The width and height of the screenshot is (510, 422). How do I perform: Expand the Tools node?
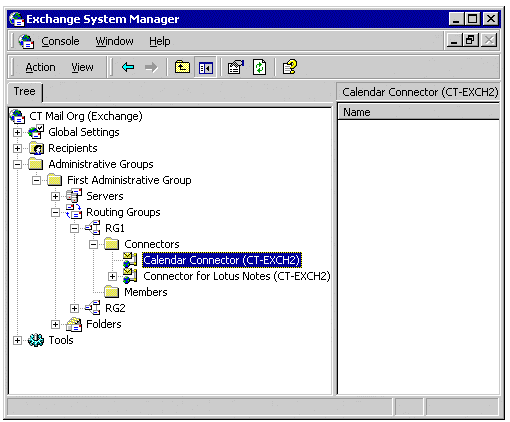click(x=17, y=340)
